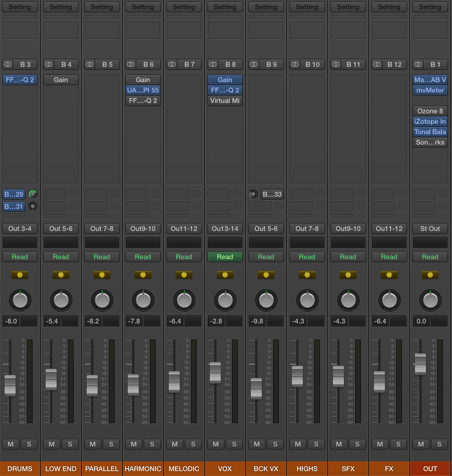
Task: Click the stereo input icon on OUT strip
Action: pyautogui.click(x=418, y=65)
